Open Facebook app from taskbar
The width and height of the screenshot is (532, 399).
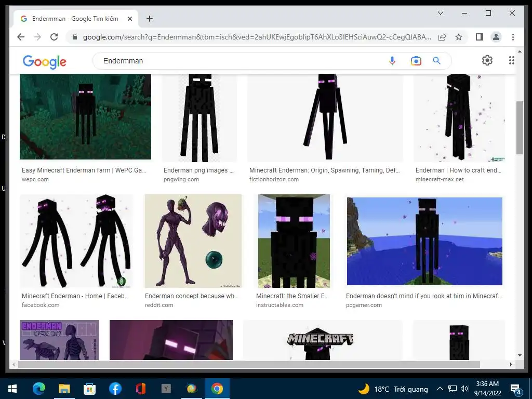[x=115, y=389]
